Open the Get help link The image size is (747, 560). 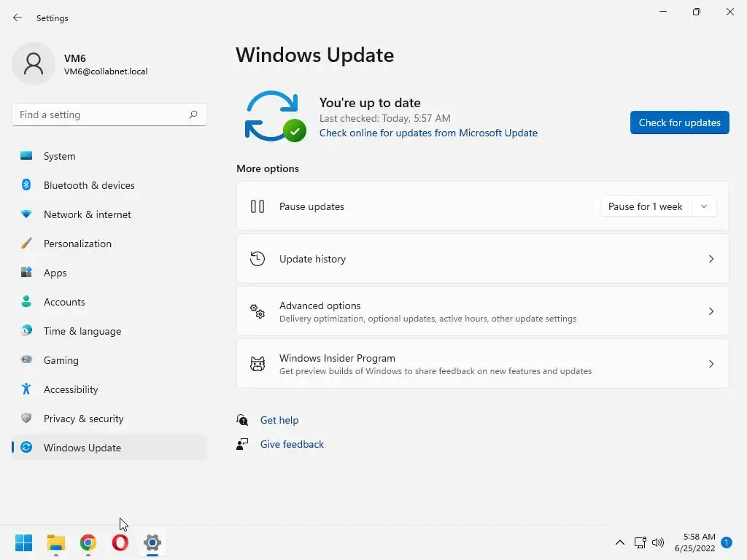point(279,420)
